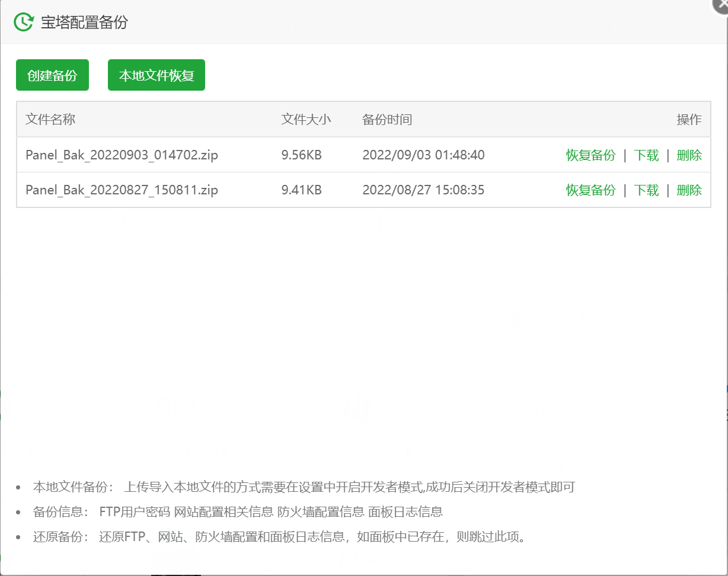
Task: Click the green backup clock icon in title
Action: tap(24, 22)
